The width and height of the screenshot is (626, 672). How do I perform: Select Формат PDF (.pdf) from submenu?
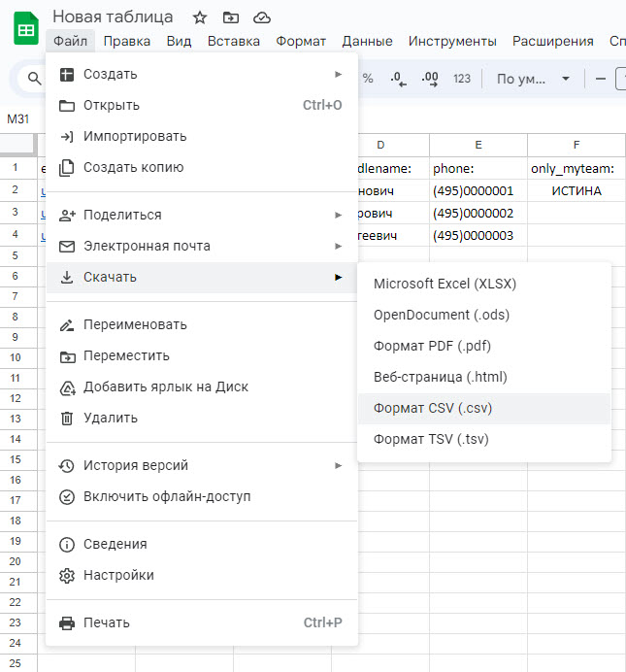(x=432, y=346)
